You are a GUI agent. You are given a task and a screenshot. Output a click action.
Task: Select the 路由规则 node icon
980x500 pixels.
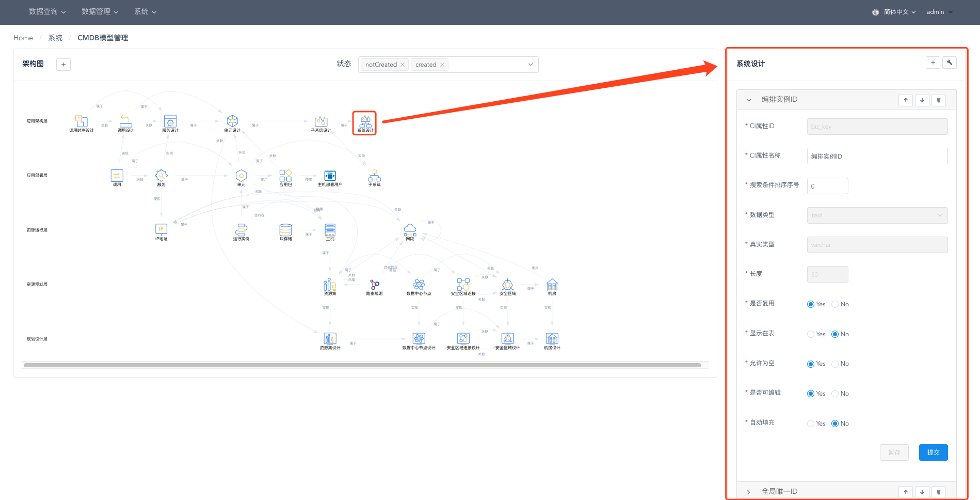[x=375, y=285]
